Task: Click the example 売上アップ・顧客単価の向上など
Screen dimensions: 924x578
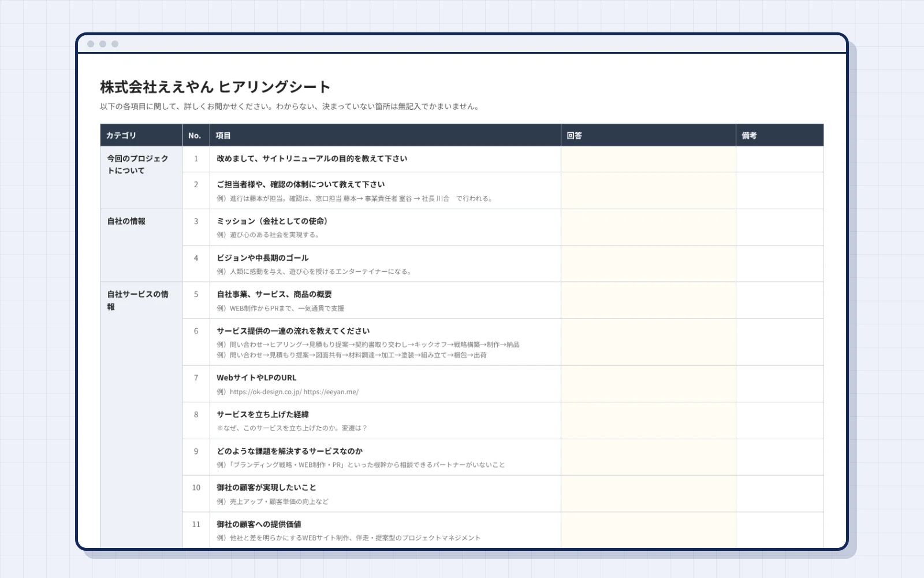Action: tap(273, 502)
